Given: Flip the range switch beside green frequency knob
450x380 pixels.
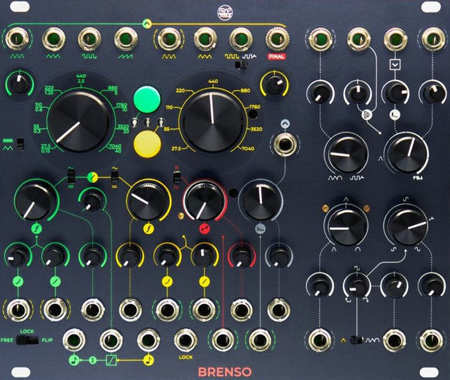Looking at the screenshot, I should [21, 144].
